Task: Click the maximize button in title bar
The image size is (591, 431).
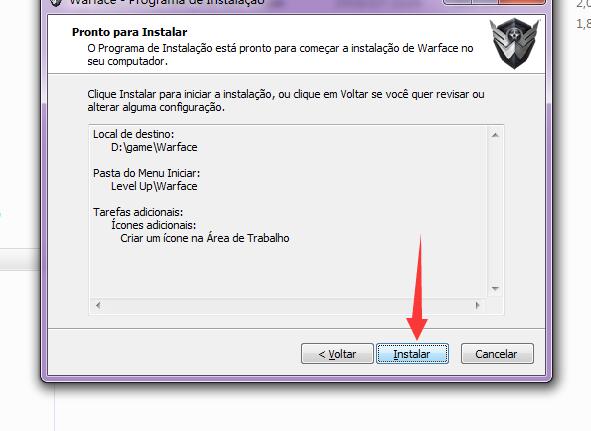Action: pyautogui.click(x=484, y=2)
